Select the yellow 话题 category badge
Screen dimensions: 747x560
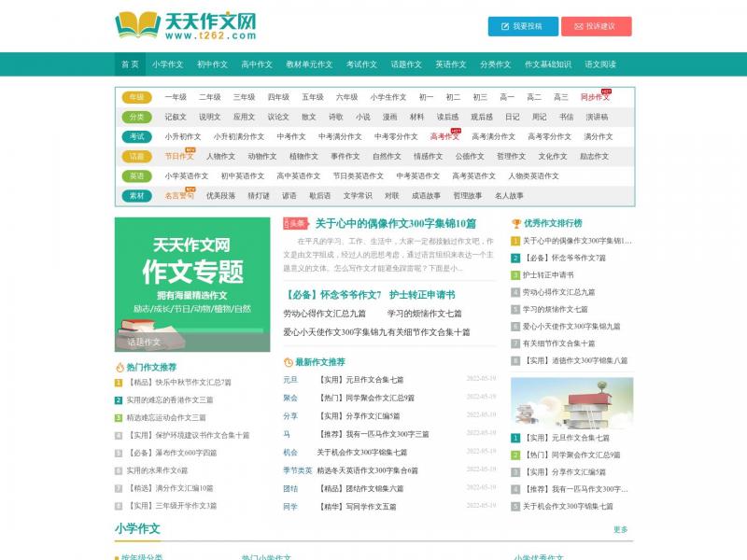pyautogui.click(x=136, y=156)
